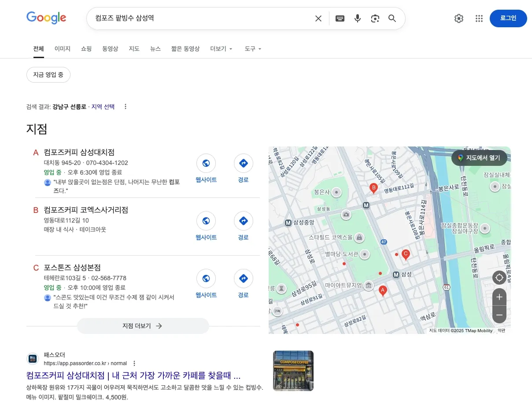The width and height of the screenshot is (532, 410).
Task: Open Google Lens image search
Action: (x=375, y=18)
